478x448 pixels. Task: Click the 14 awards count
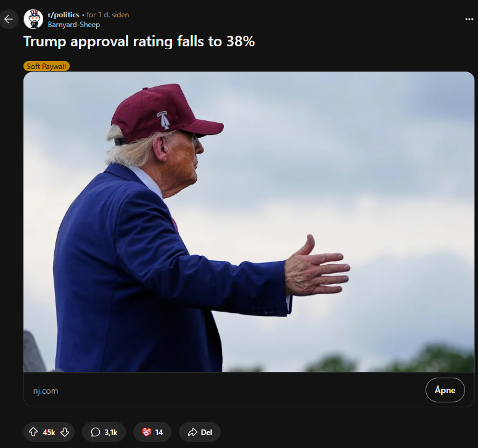pyautogui.click(x=159, y=432)
